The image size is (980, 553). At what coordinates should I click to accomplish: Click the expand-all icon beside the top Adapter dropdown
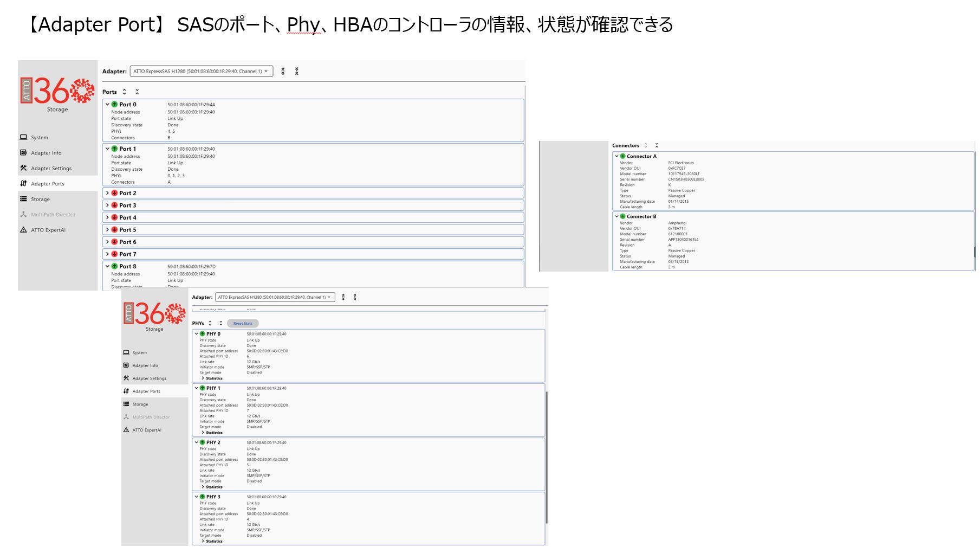pos(283,72)
